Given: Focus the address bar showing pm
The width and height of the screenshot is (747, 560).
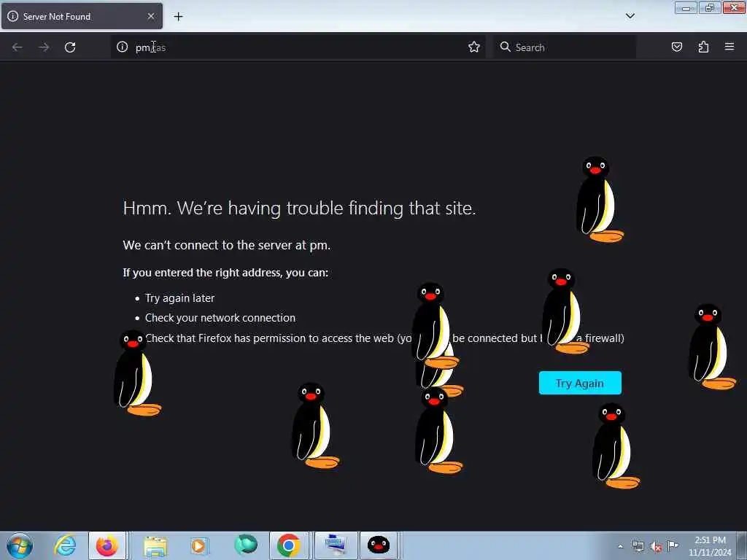Looking at the screenshot, I should click(x=298, y=47).
